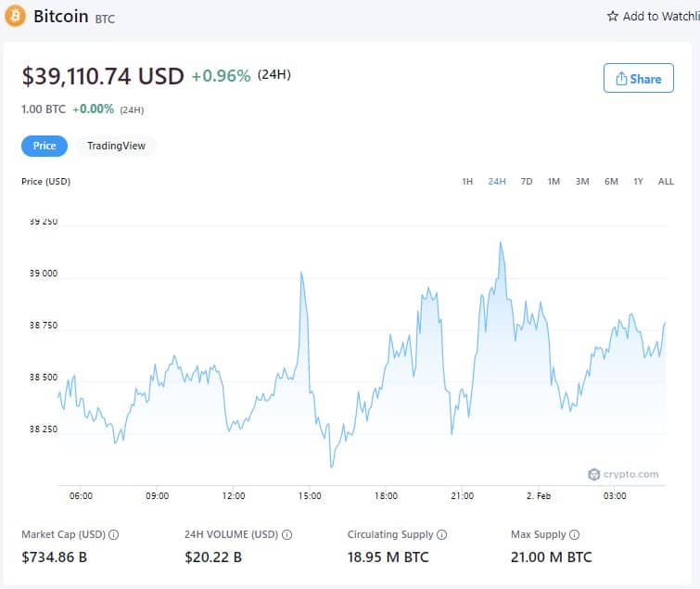This screenshot has height=589, width=700.
Task: Select the ALL time range
Action: [666, 181]
